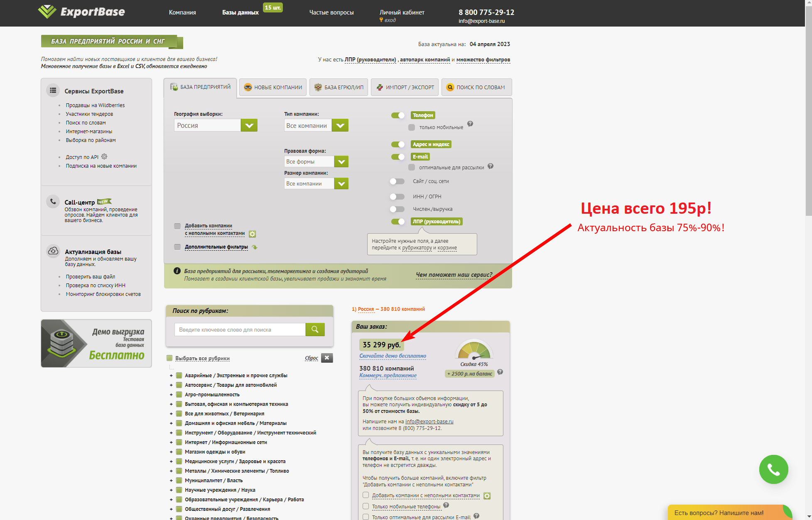
Task: Click the help question mark next to 'только мобильные'
Action: click(470, 124)
